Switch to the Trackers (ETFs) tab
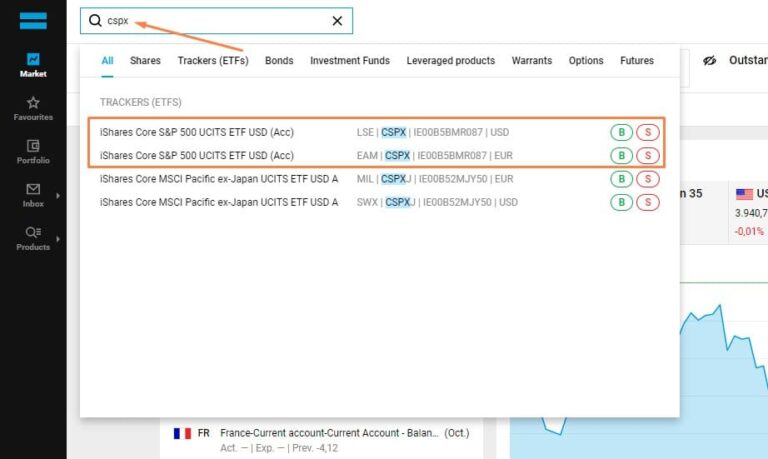The width and height of the screenshot is (768, 459). [213, 61]
